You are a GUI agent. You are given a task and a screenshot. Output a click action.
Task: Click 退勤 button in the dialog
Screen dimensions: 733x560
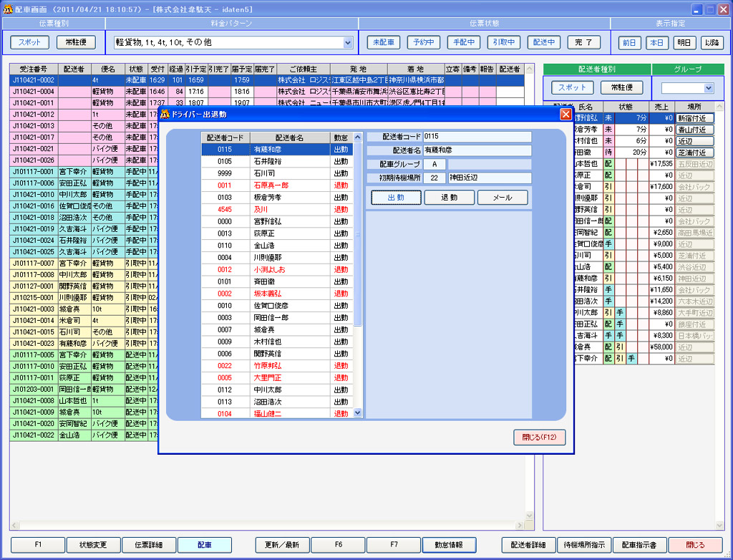[x=450, y=198]
